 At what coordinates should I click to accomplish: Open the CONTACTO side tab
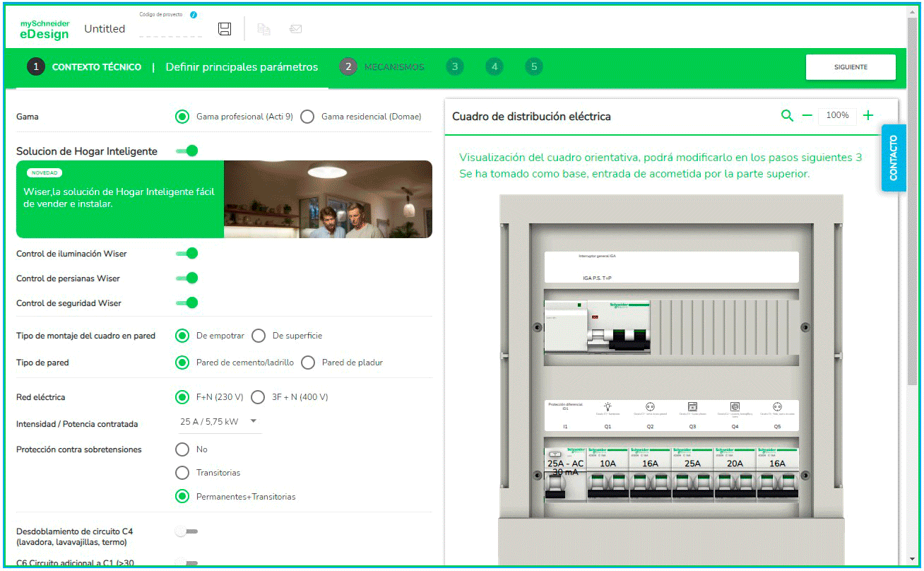tap(894, 158)
